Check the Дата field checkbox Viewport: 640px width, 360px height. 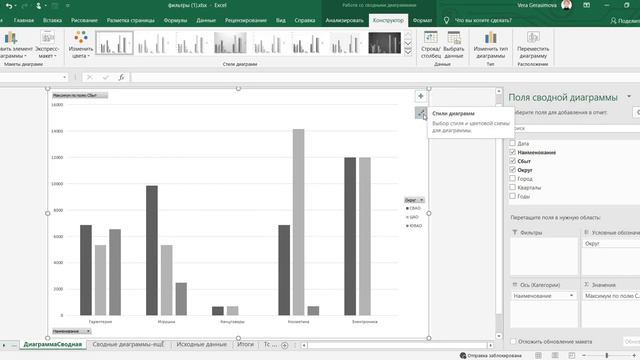tap(513, 143)
